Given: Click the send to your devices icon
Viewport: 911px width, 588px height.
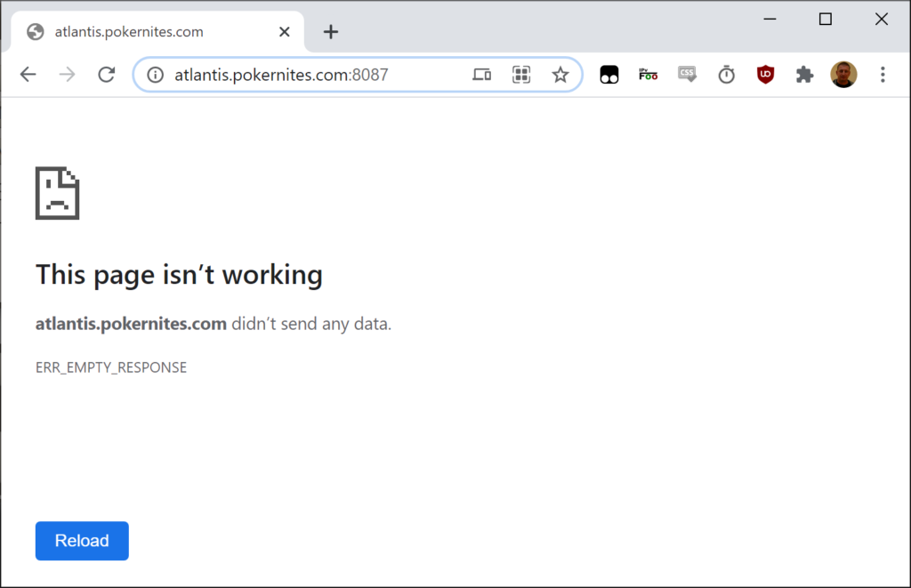Looking at the screenshot, I should [482, 75].
